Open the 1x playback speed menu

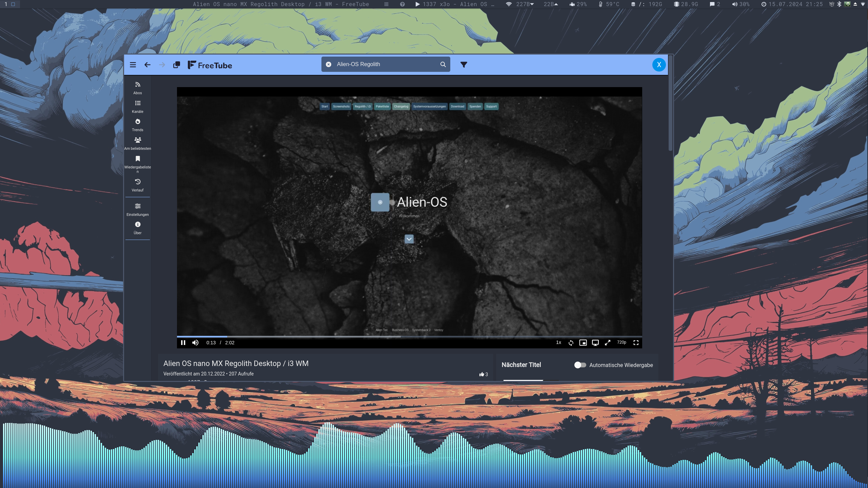coord(558,343)
